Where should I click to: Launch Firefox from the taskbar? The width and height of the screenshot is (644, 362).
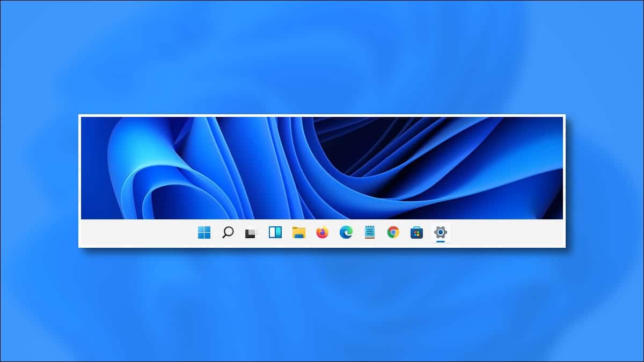click(x=322, y=232)
